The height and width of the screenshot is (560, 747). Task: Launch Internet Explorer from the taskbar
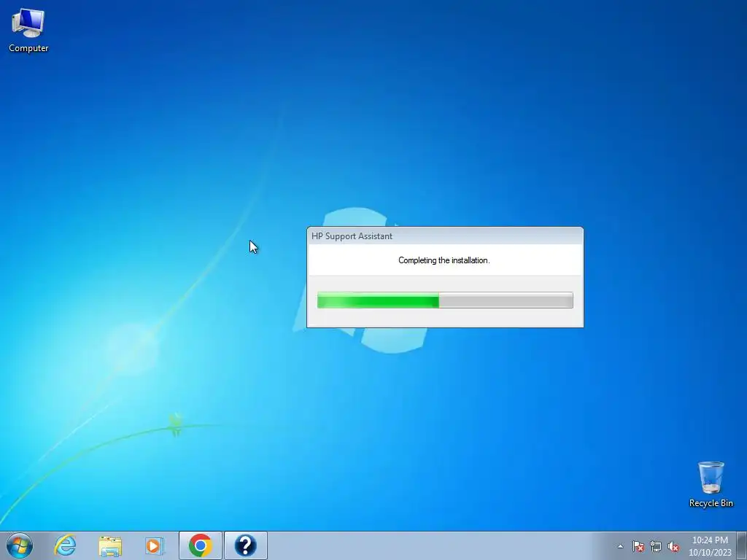coord(65,545)
